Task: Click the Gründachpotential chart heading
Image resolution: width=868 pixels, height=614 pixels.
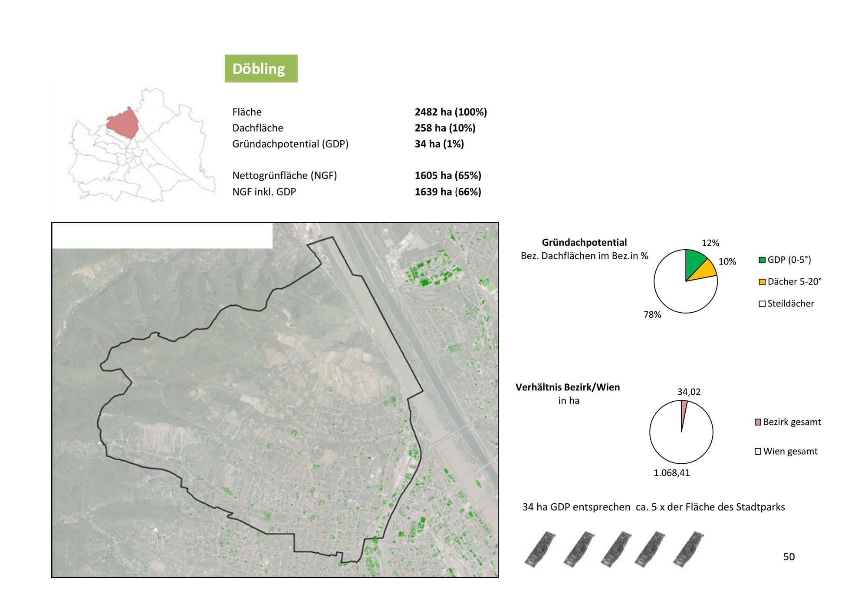Action: (584, 242)
